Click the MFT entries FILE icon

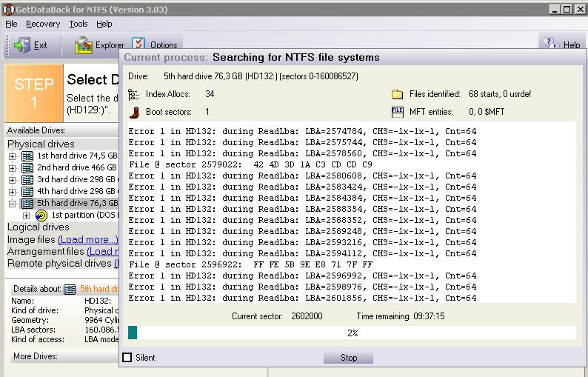(x=397, y=112)
